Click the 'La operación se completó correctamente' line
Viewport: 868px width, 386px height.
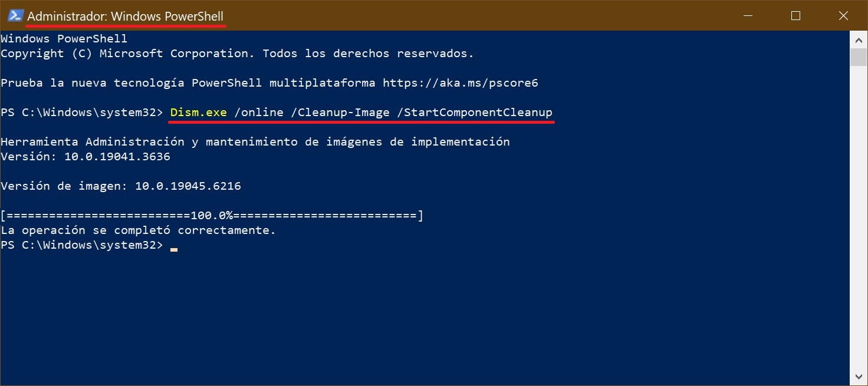click(138, 230)
